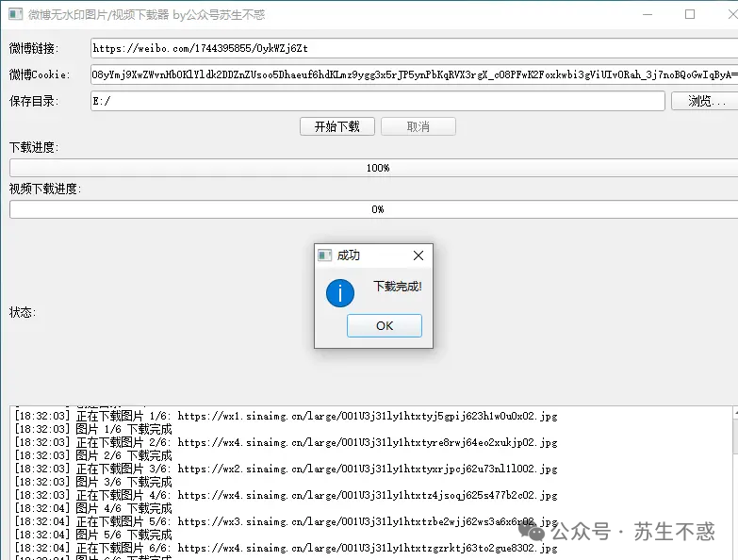Click the 浏览 browse button
This screenshot has height=560, width=738.
(705, 101)
